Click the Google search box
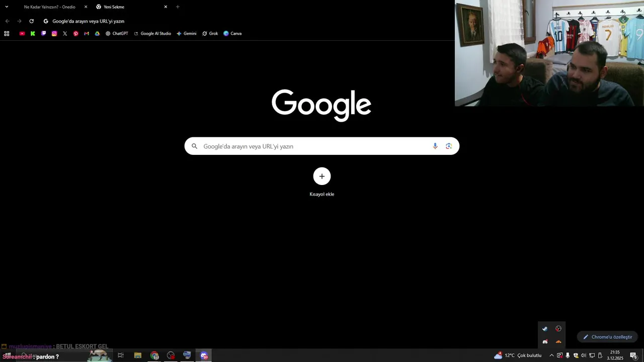 point(322,146)
